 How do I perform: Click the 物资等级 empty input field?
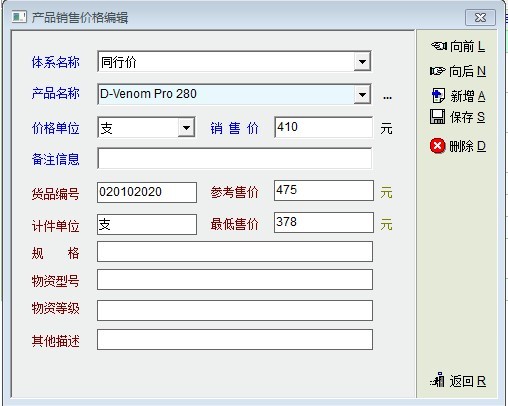click(235, 310)
